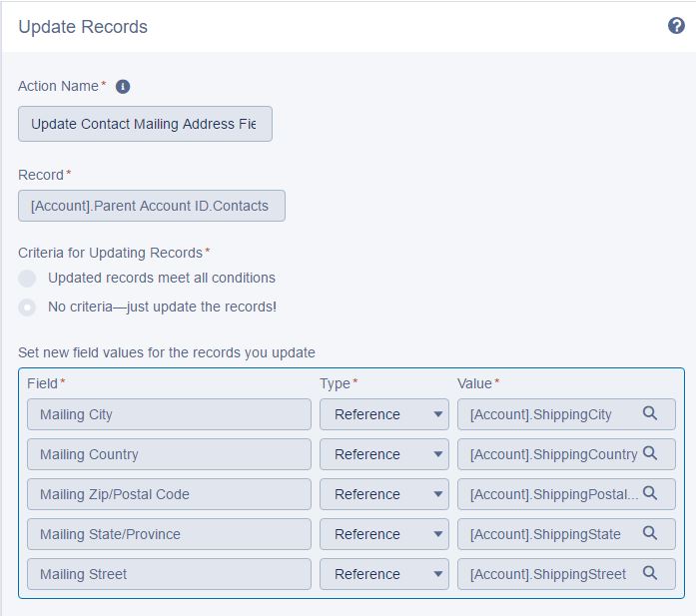Select 'Updated records meet all conditions' option
The width and height of the screenshot is (696, 616).
pyautogui.click(x=28, y=279)
